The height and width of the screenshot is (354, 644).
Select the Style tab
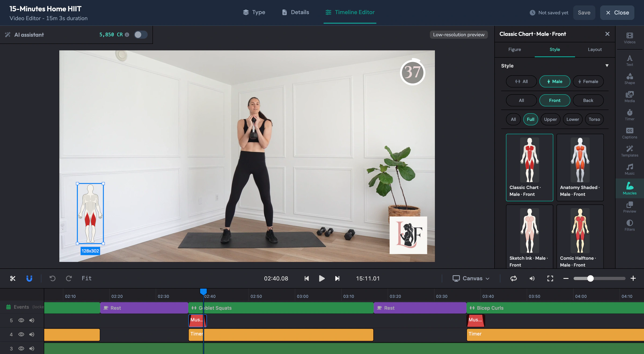click(555, 49)
